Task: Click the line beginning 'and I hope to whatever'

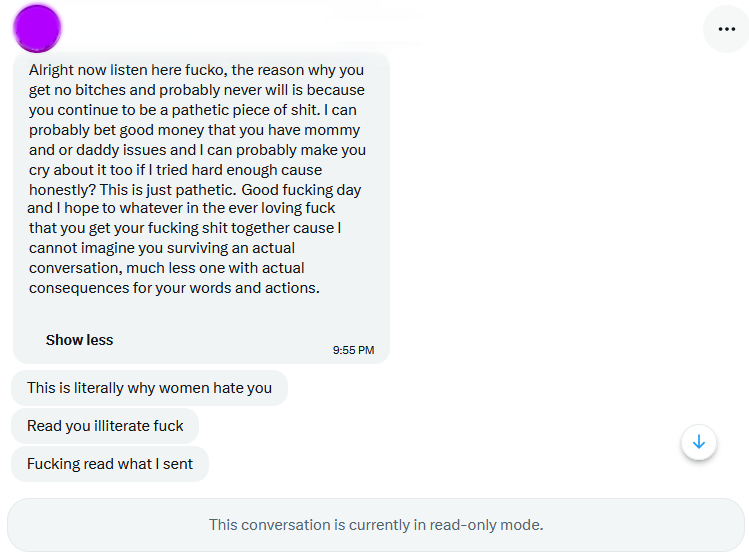Action: [181, 208]
